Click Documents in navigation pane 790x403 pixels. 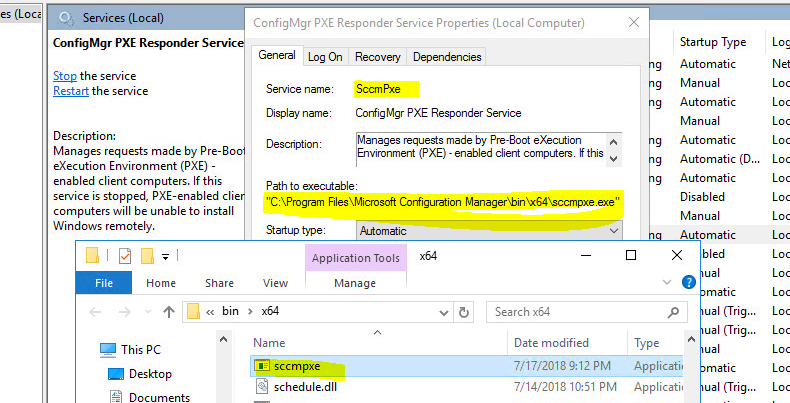(159, 397)
